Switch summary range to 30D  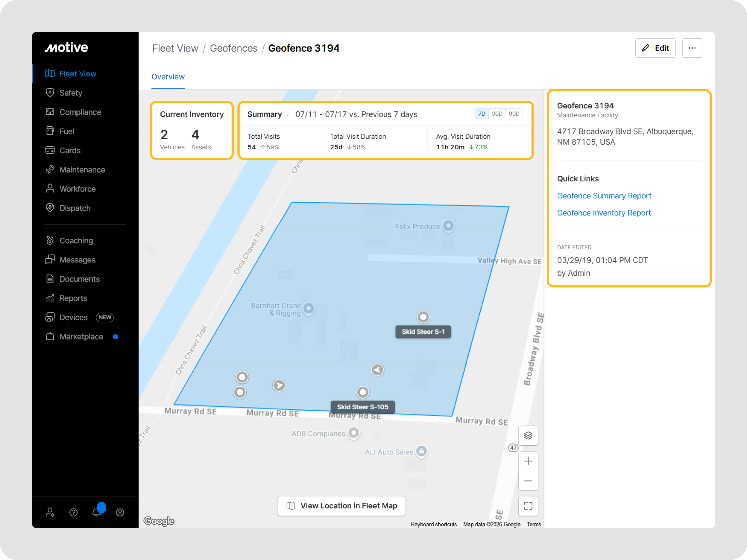pyautogui.click(x=497, y=114)
